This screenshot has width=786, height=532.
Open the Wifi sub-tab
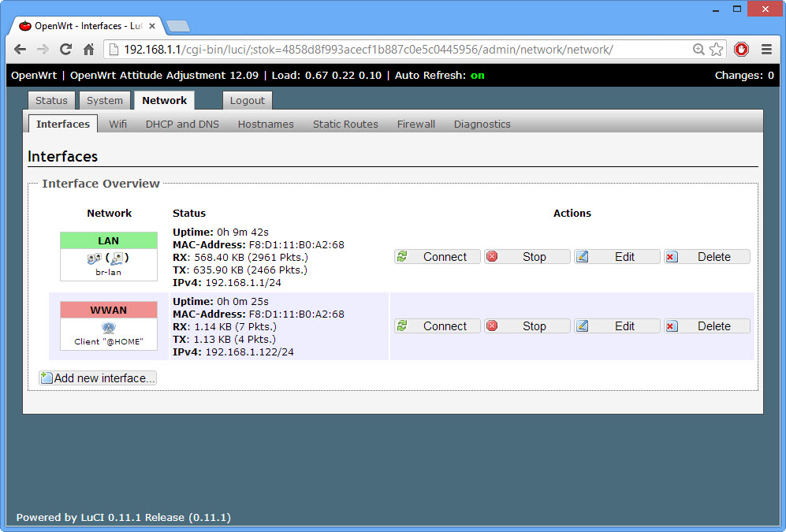click(x=117, y=124)
